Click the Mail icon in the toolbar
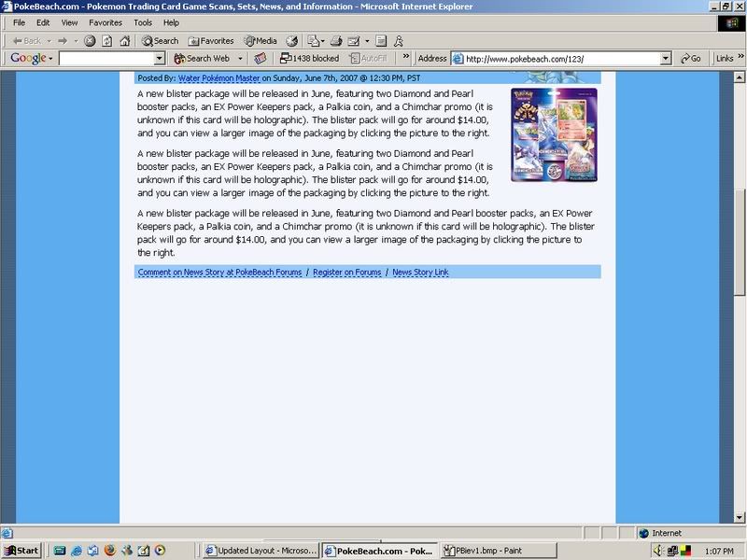This screenshot has width=747, height=560. pyautogui.click(x=313, y=41)
